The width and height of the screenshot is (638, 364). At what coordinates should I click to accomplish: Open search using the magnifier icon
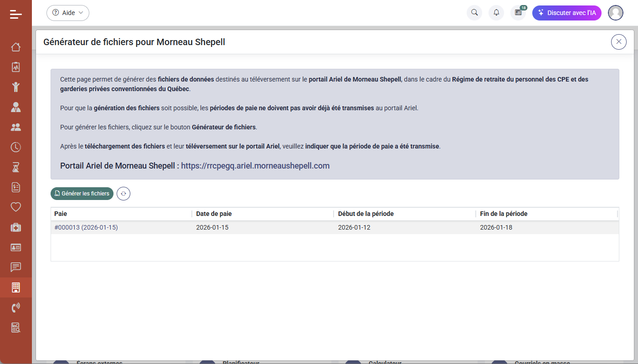pos(474,13)
